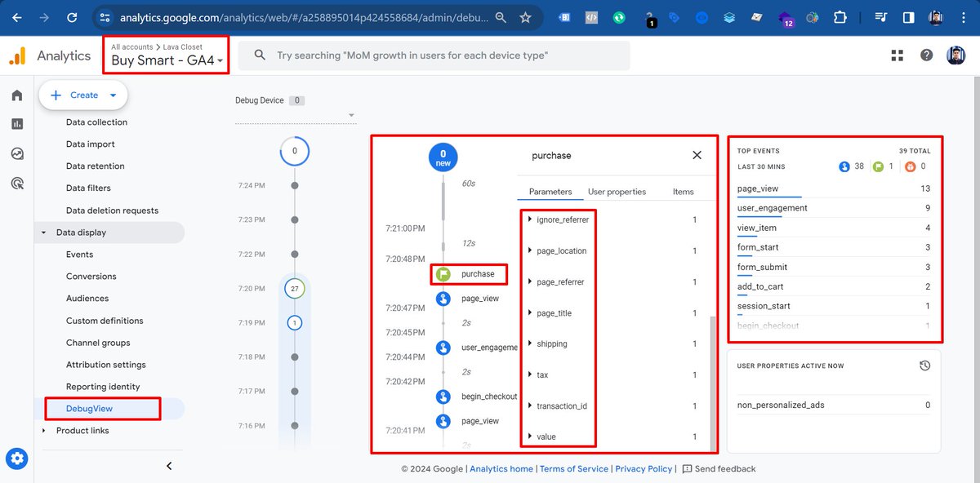Select the add_to_cart row in Top Events
Screen dimensions: 980x483
[834, 287]
